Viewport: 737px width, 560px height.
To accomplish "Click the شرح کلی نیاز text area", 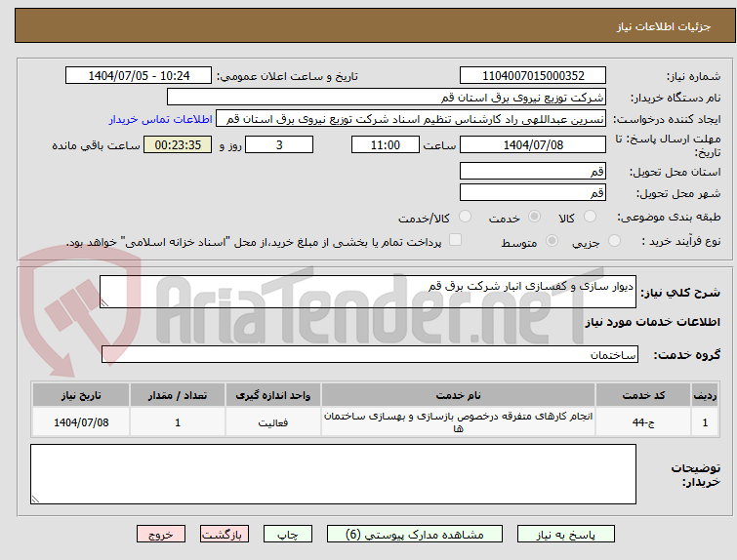I will point(368,292).
